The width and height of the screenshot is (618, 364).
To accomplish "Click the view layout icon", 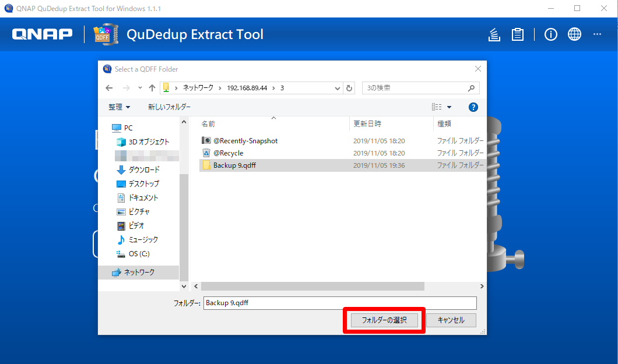I will click(436, 107).
